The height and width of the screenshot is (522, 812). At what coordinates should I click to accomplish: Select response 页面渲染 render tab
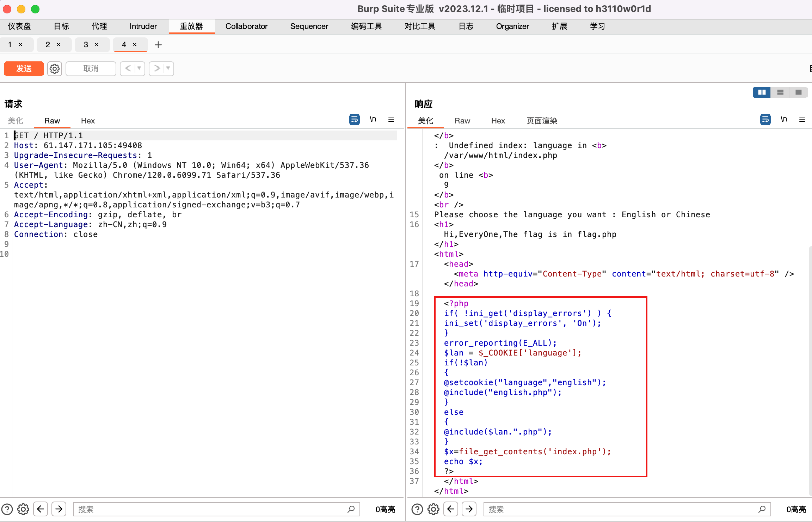[x=542, y=121]
